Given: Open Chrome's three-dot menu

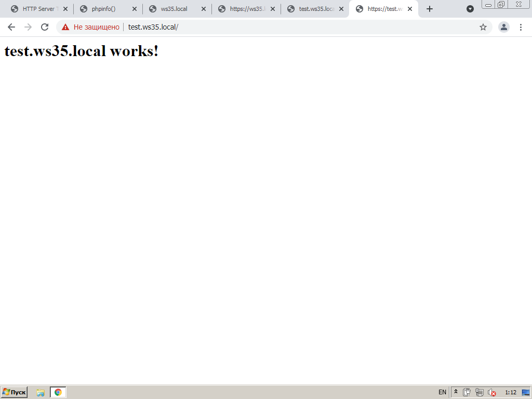Looking at the screenshot, I should [521, 27].
